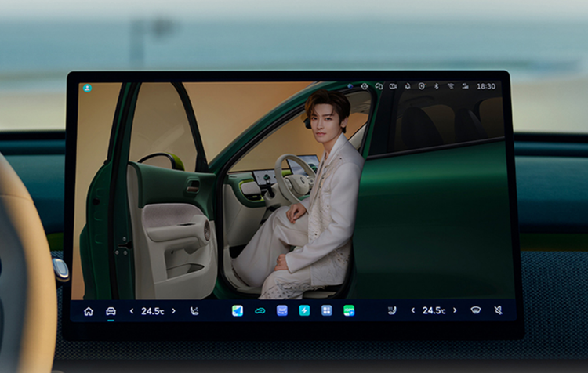Screen dimensions: 588x373
Task: Decrease passenger side temperature with left arrow
Action: (413, 311)
